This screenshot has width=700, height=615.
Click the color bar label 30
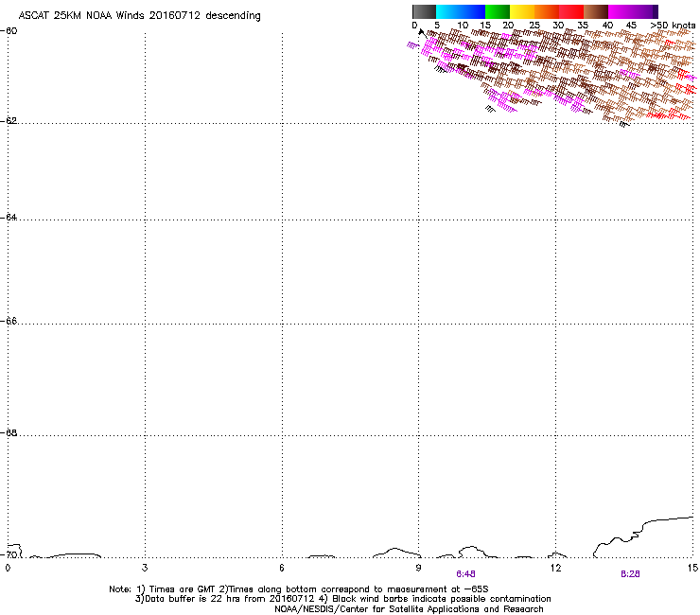click(558, 25)
